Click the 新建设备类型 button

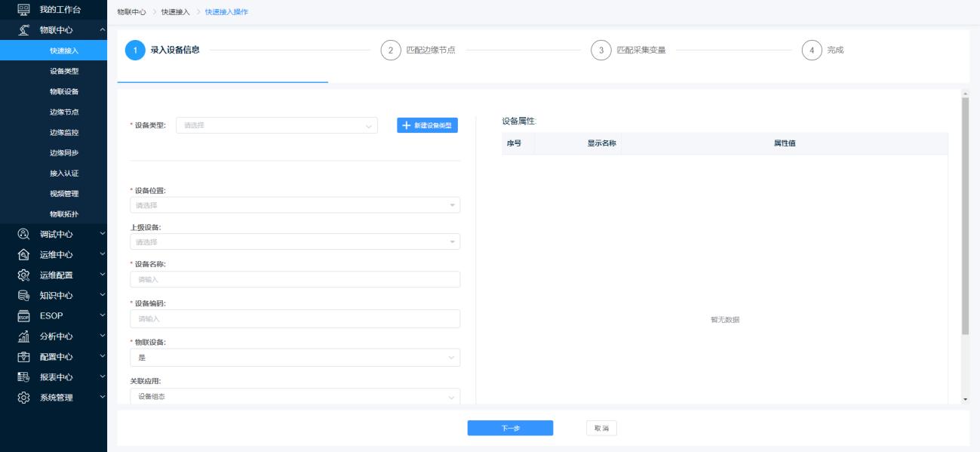(427, 125)
